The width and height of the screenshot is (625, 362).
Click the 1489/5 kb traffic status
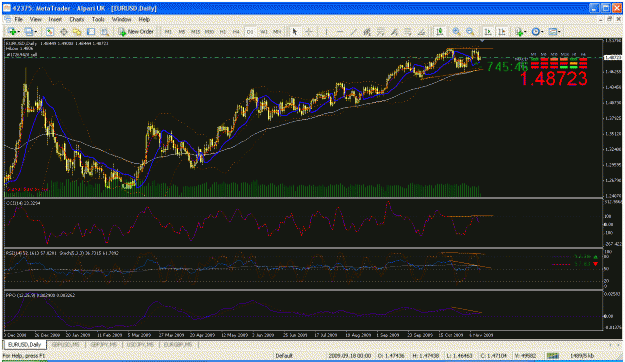pos(582,356)
